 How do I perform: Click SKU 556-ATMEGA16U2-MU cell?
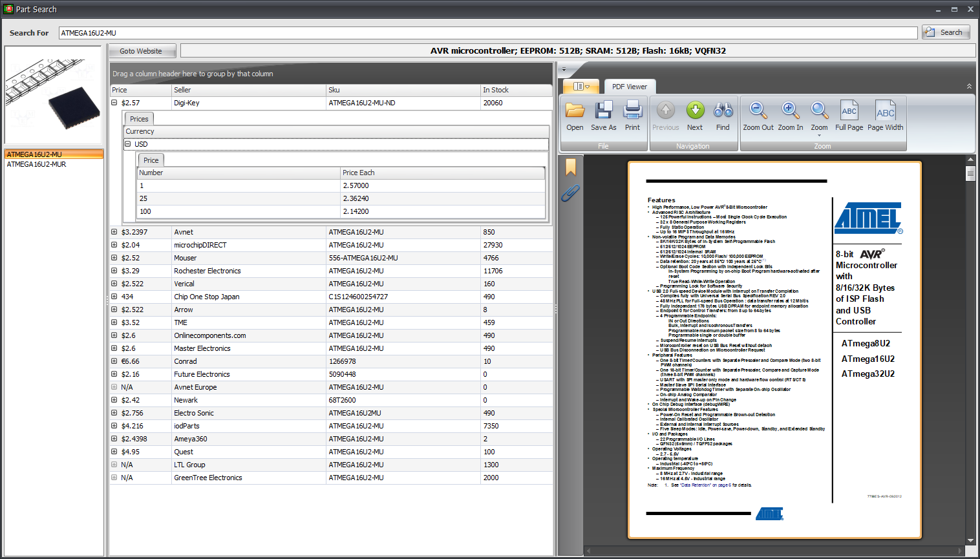(403, 258)
